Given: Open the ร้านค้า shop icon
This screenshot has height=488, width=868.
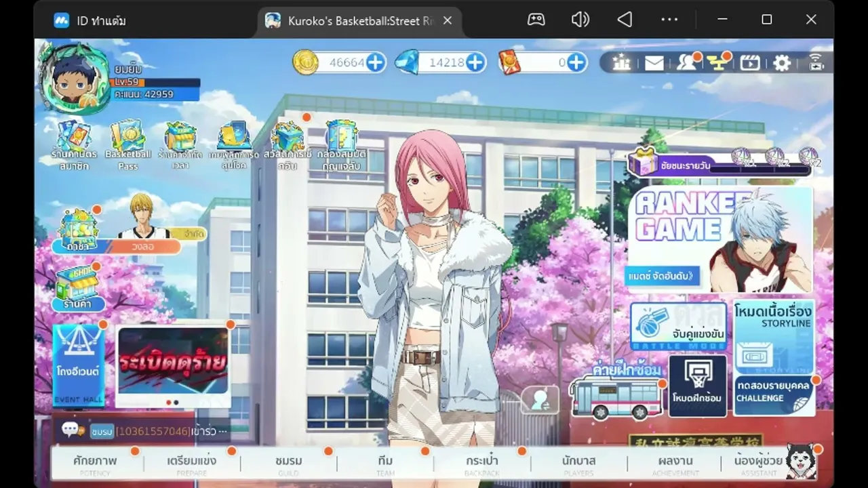Looking at the screenshot, I should pyautogui.click(x=77, y=287).
